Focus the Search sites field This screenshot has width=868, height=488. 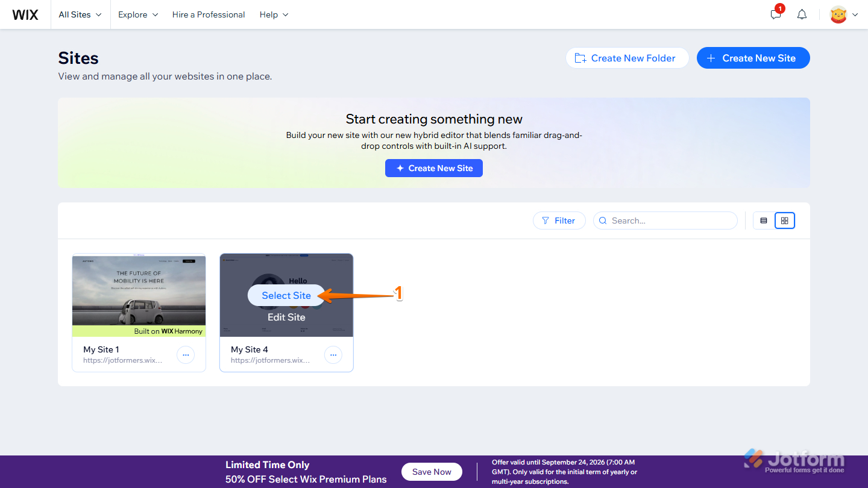665,221
